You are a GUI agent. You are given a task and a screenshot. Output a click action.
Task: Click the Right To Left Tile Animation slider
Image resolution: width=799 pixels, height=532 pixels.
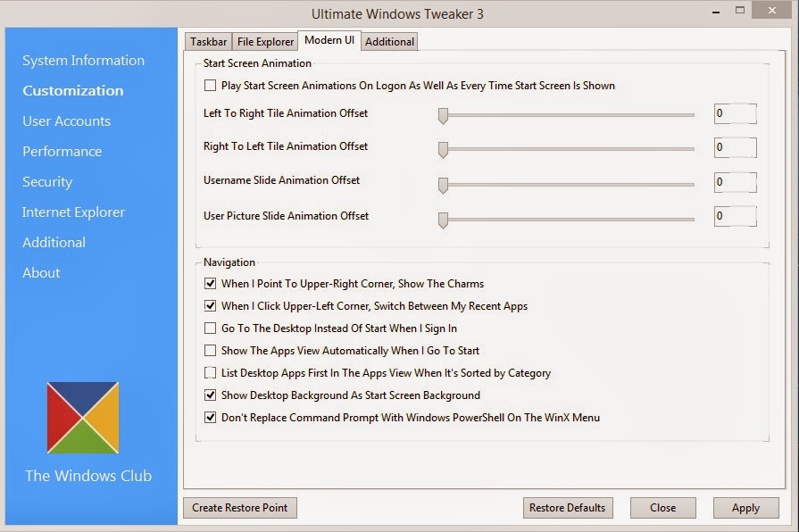[x=566, y=149]
